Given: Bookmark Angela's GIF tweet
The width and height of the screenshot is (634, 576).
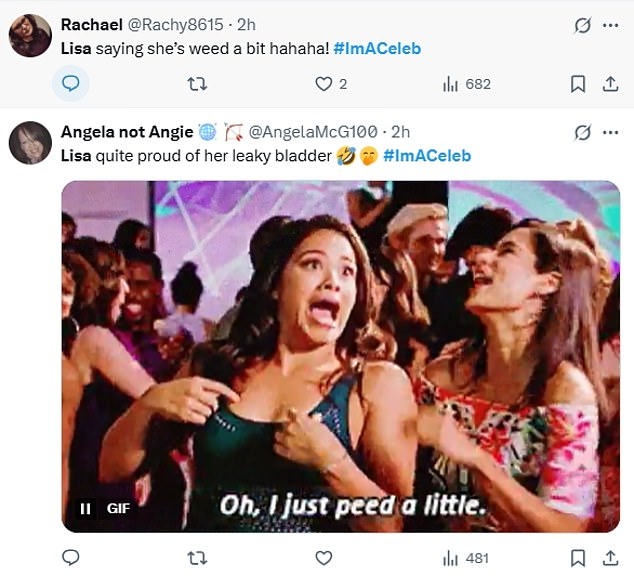Looking at the screenshot, I should click(x=577, y=557).
